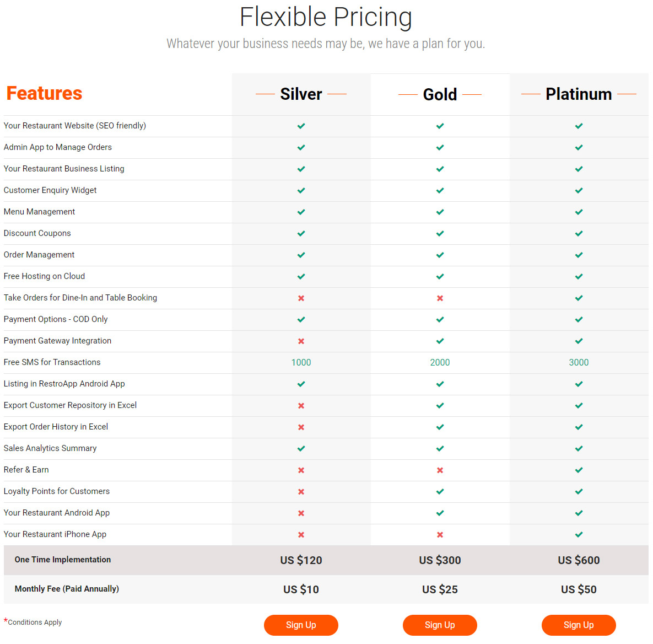Viewport: 653px width, 644px height.
Task: Click the Features heading
Action: [x=44, y=93]
